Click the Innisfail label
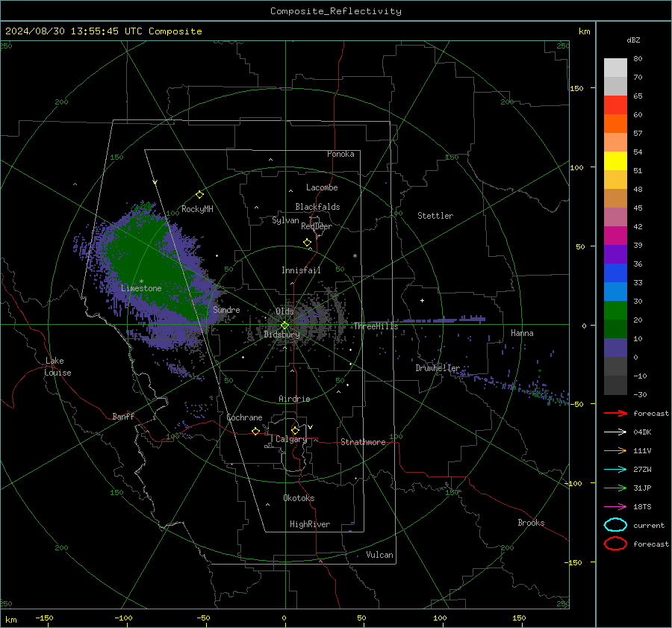The height and width of the screenshot is (628, 672). [301, 270]
